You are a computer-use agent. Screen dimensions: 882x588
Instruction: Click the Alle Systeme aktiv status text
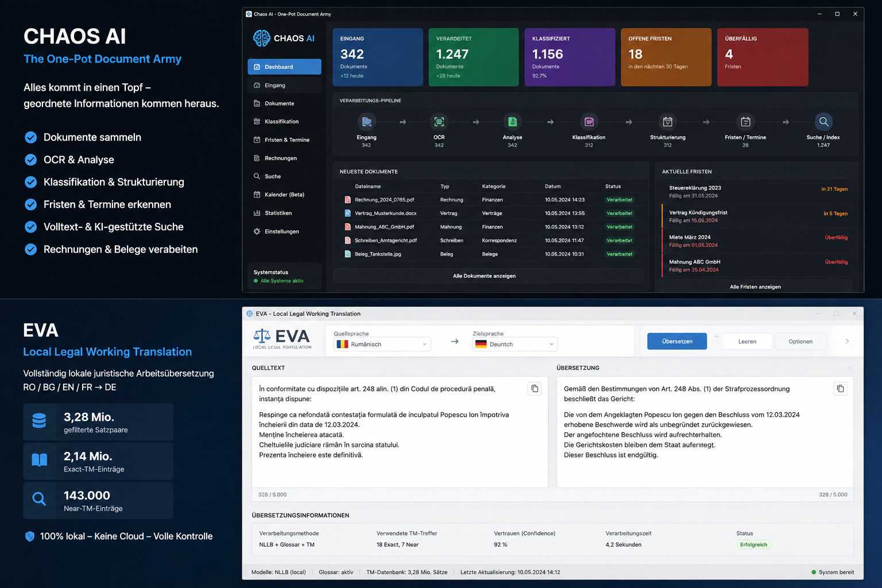[x=282, y=281]
